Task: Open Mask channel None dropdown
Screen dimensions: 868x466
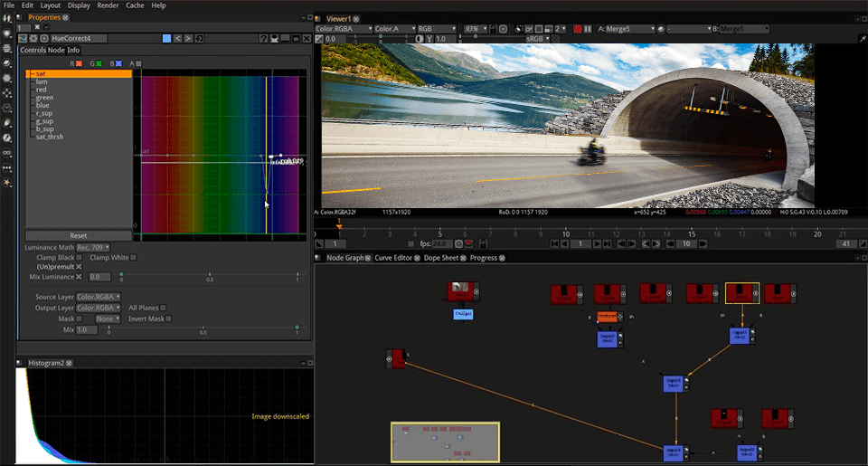Action: 108,319
